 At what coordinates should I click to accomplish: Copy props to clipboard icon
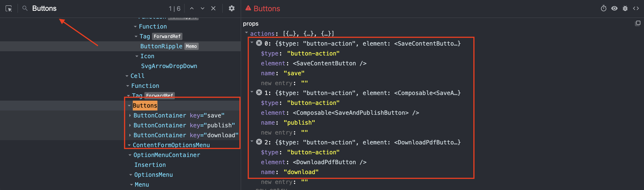click(637, 24)
